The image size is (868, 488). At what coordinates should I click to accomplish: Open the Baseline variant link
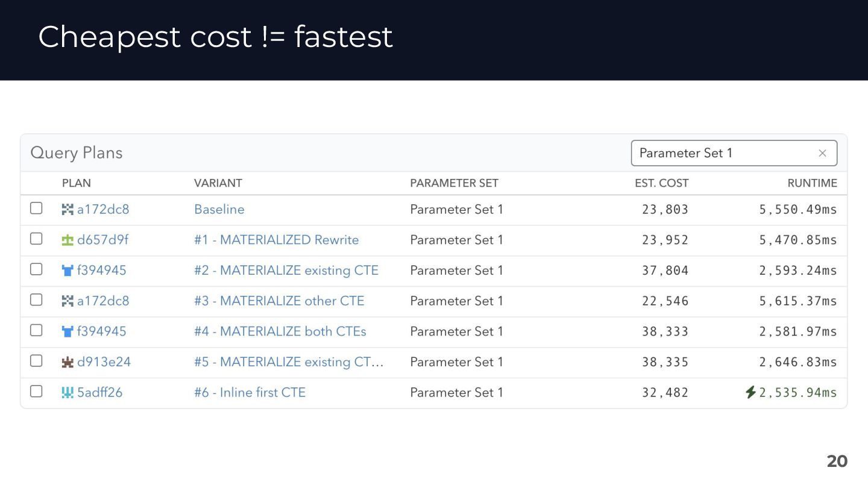coord(219,210)
